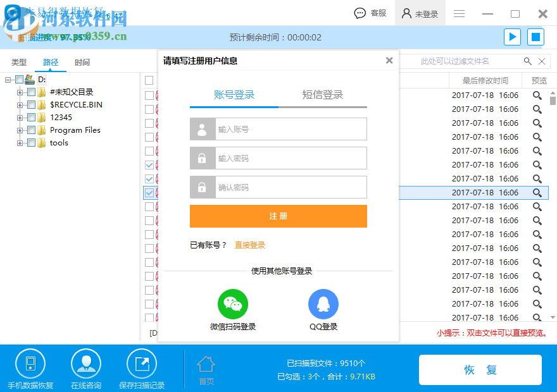Viewport: 557px width, 392px height.
Task: Click the orange 注册 register button
Action: pyautogui.click(x=278, y=216)
